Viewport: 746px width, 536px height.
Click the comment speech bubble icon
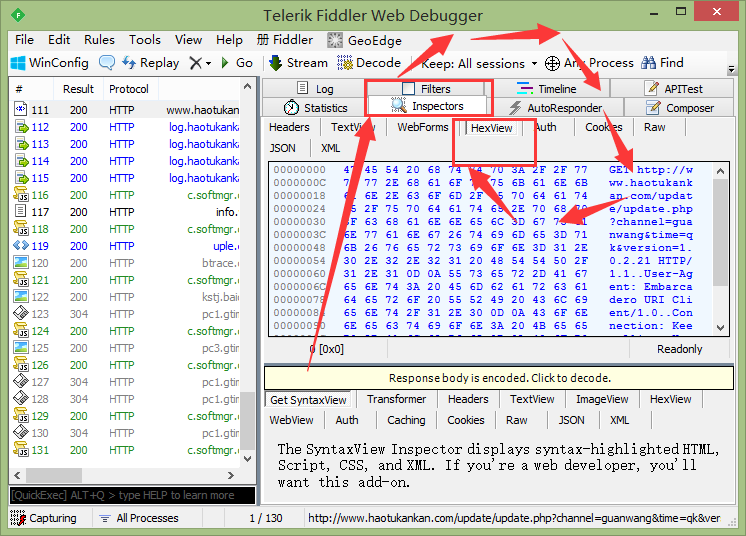(107, 63)
